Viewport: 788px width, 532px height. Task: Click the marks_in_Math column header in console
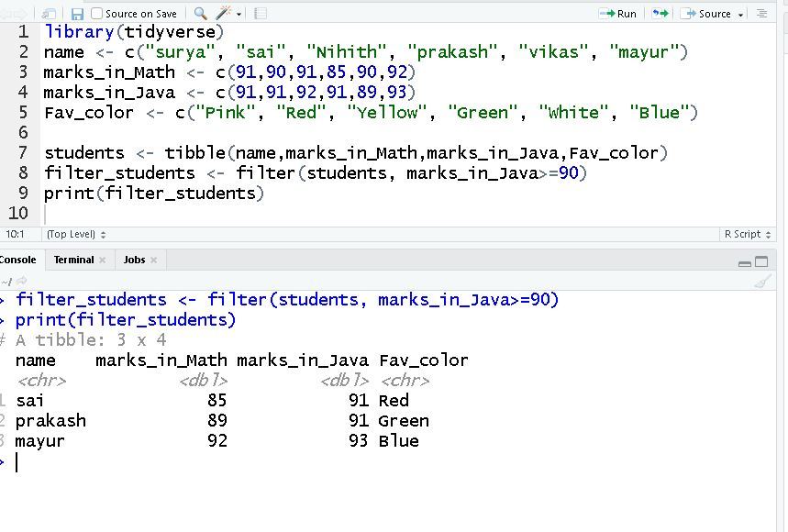(161, 360)
